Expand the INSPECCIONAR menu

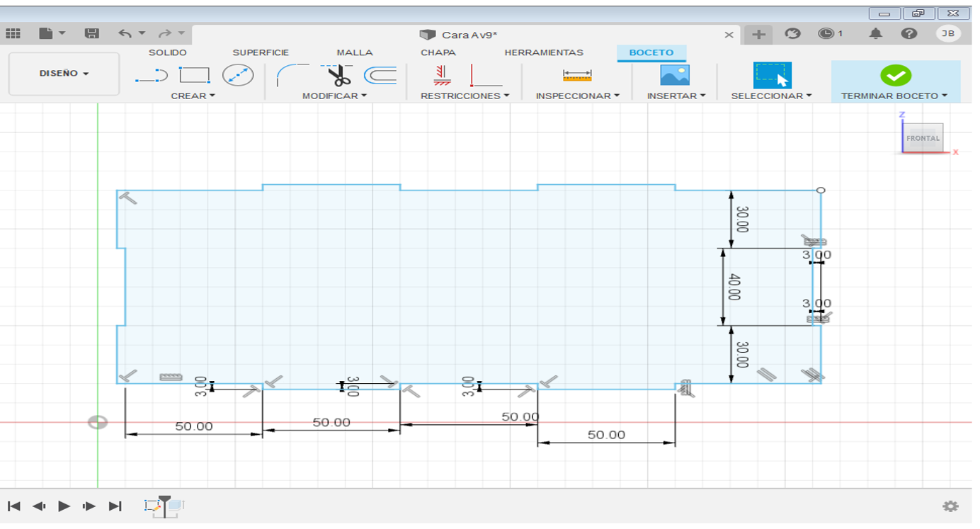pos(577,96)
